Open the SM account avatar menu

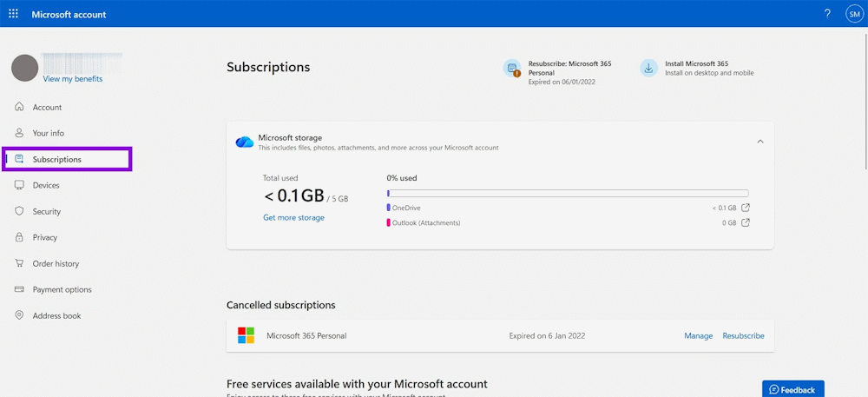(x=853, y=14)
